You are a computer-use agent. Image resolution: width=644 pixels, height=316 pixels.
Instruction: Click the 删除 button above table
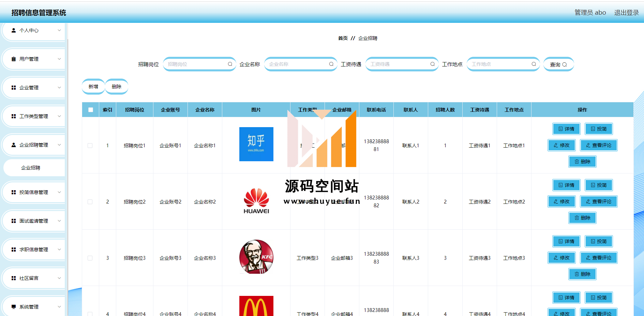click(x=117, y=87)
